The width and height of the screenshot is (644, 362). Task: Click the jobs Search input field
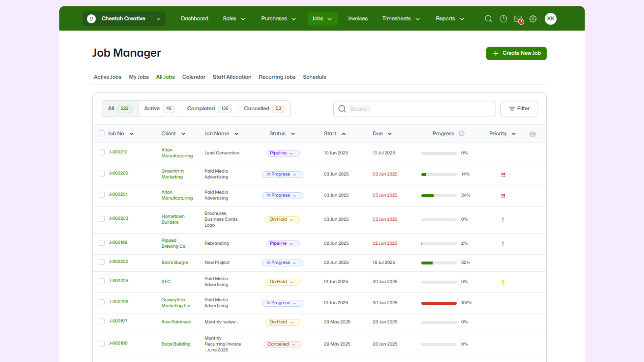(x=415, y=109)
